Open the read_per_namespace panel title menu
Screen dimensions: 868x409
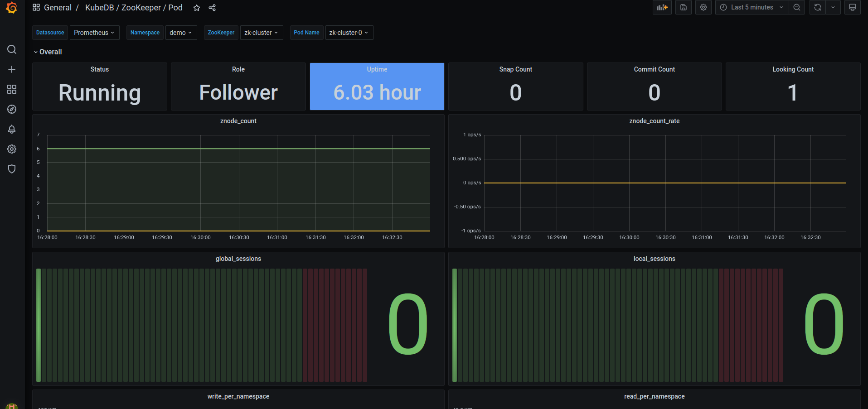pos(655,396)
